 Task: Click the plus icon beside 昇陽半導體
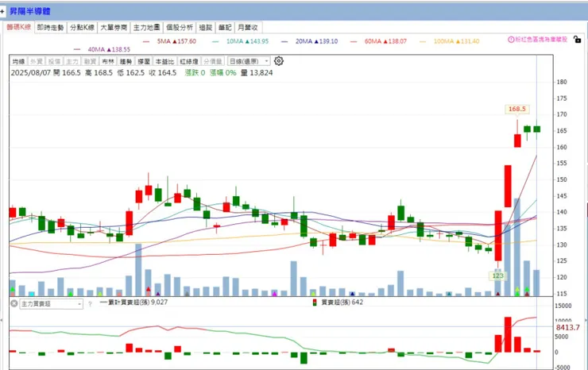pyautogui.click(x=2, y=11)
